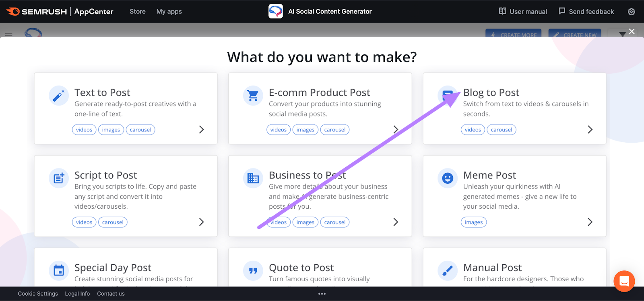
Task: Click the CREATE MORE button
Action: 513,33
